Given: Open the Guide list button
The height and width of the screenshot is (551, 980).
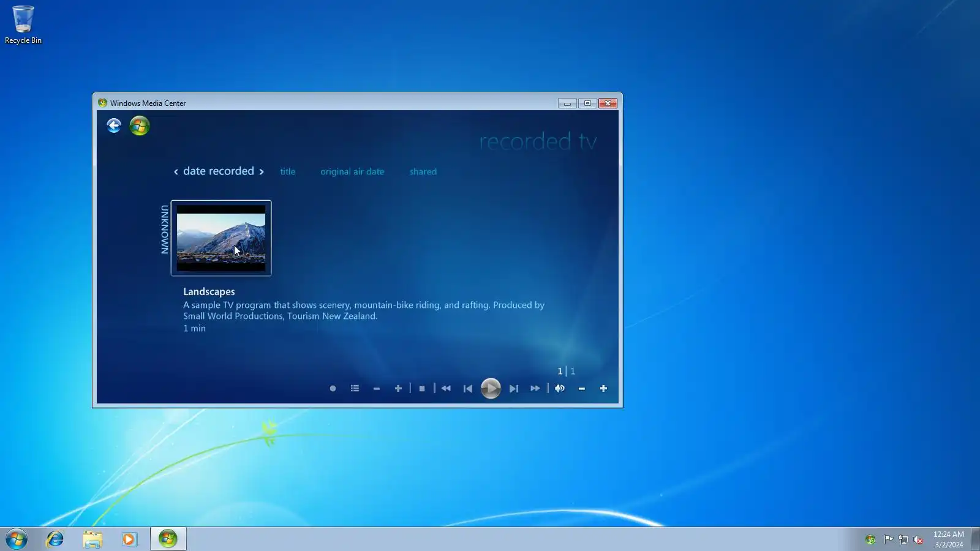Looking at the screenshot, I should (355, 389).
